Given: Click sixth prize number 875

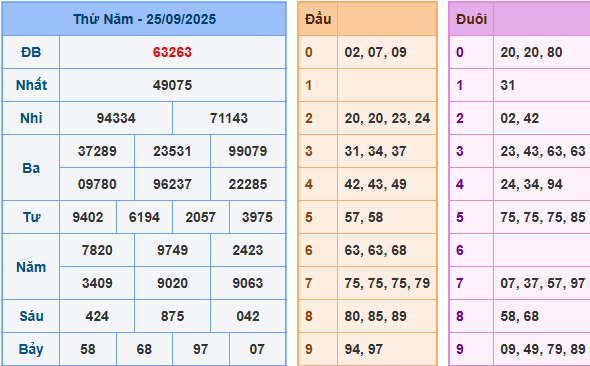Looking at the screenshot, I should [172, 316].
